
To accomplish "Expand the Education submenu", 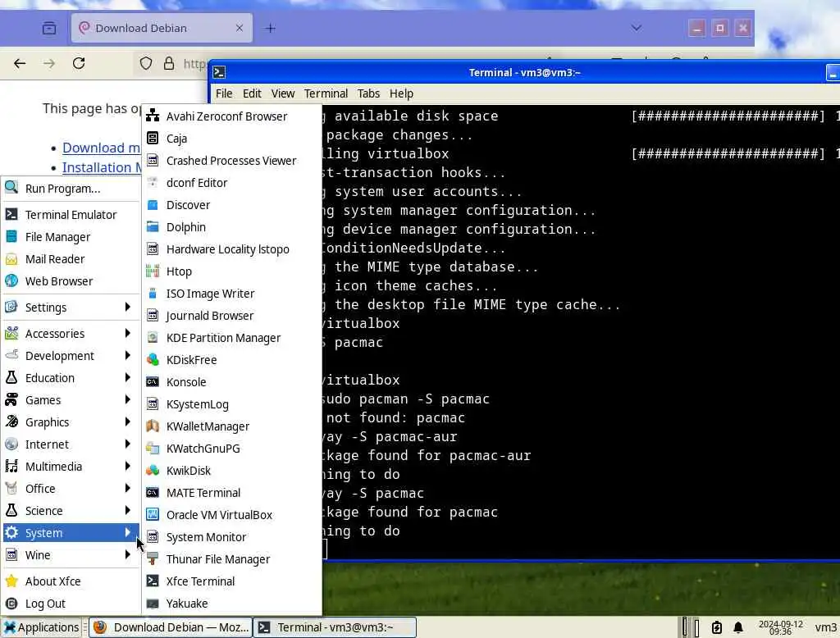I will [71, 378].
